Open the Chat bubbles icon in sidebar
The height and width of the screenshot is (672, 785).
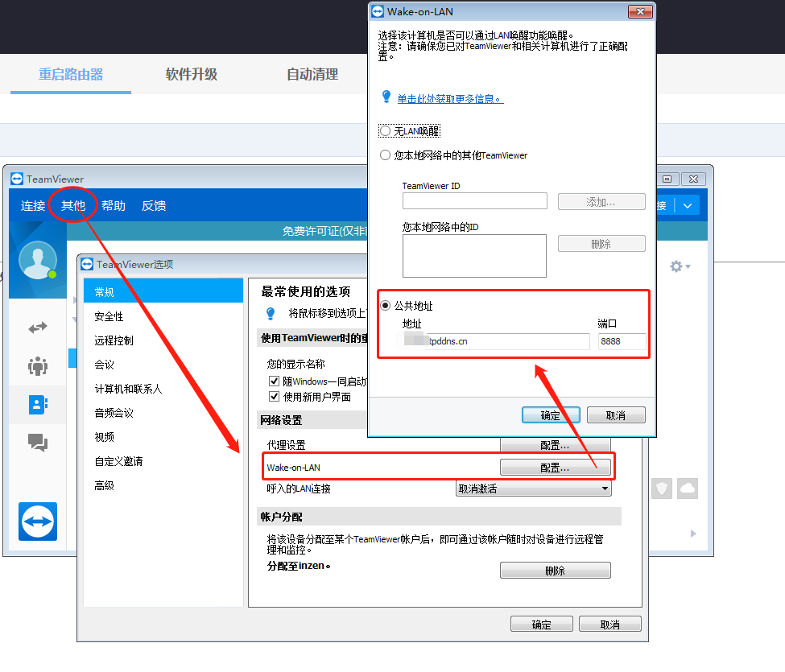[38, 442]
